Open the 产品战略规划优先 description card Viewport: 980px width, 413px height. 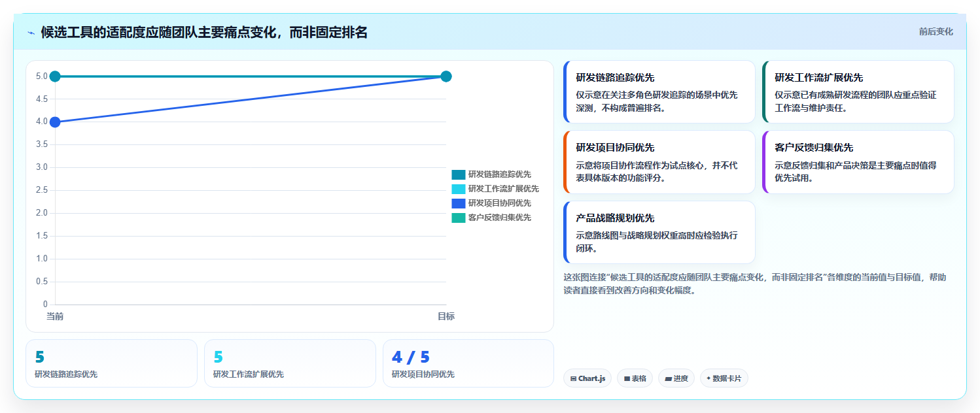(x=659, y=233)
